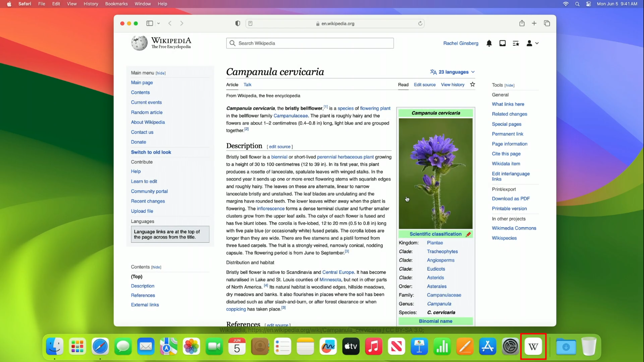
Task: Open Music from the Dock
Action: point(373,347)
